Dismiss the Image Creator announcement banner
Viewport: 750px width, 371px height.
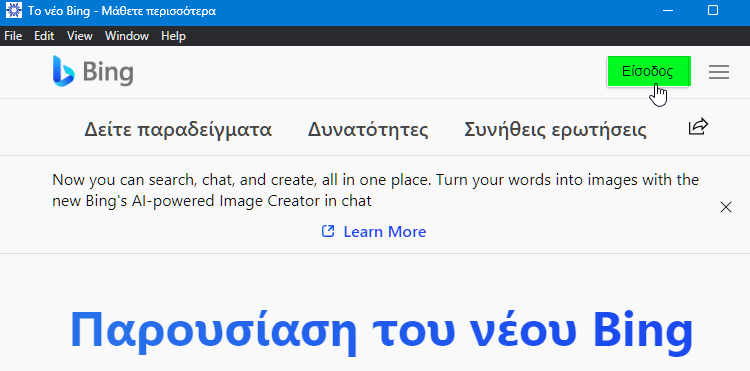click(726, 207)
